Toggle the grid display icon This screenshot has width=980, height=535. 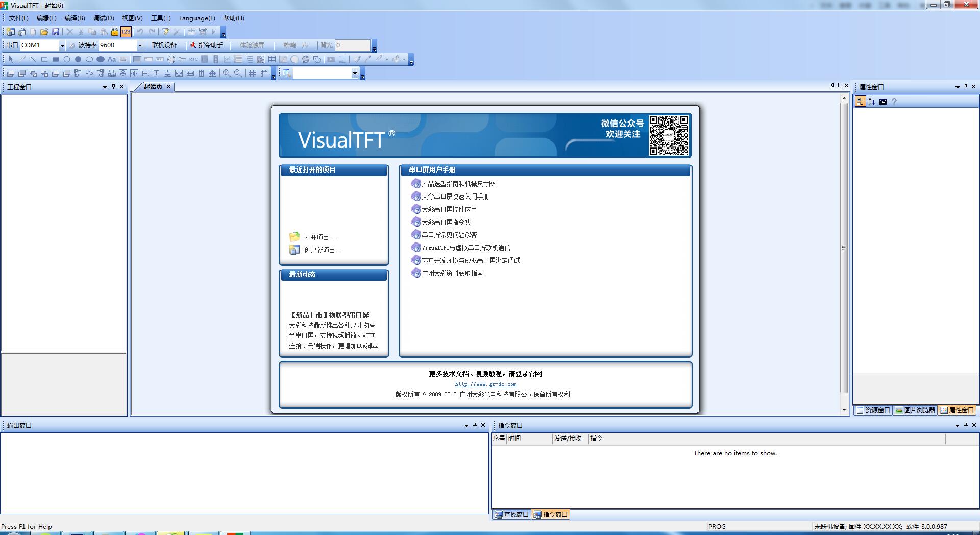tap(253, 73)
